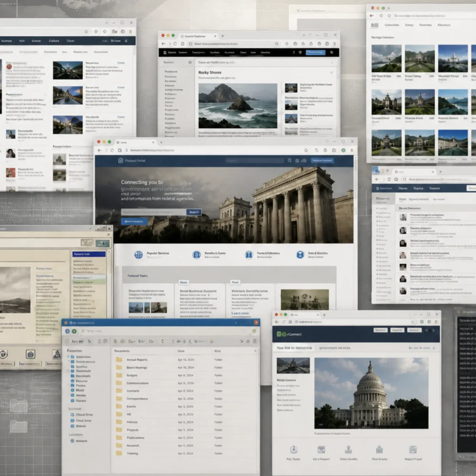Click the arrow beside the Kind column
The height and width of the screenshot is (476, 476).
[255, 351]
